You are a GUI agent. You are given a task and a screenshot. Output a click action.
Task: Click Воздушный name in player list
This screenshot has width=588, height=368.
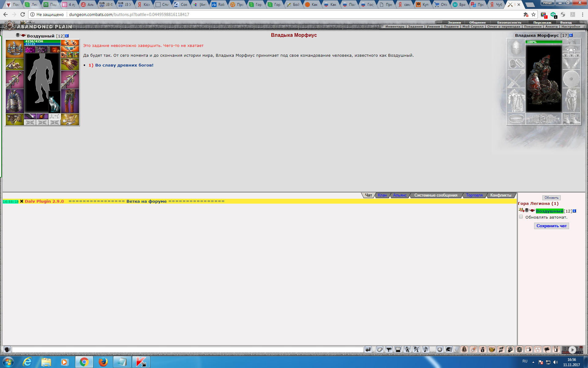549,211
